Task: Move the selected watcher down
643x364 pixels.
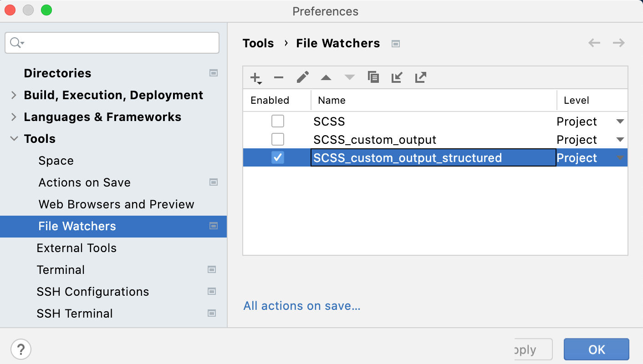Action: click(x=349, y=77)
